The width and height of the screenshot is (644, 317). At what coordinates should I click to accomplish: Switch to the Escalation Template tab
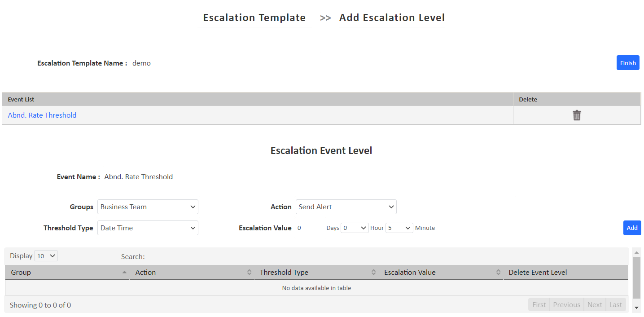coord(254,18)
